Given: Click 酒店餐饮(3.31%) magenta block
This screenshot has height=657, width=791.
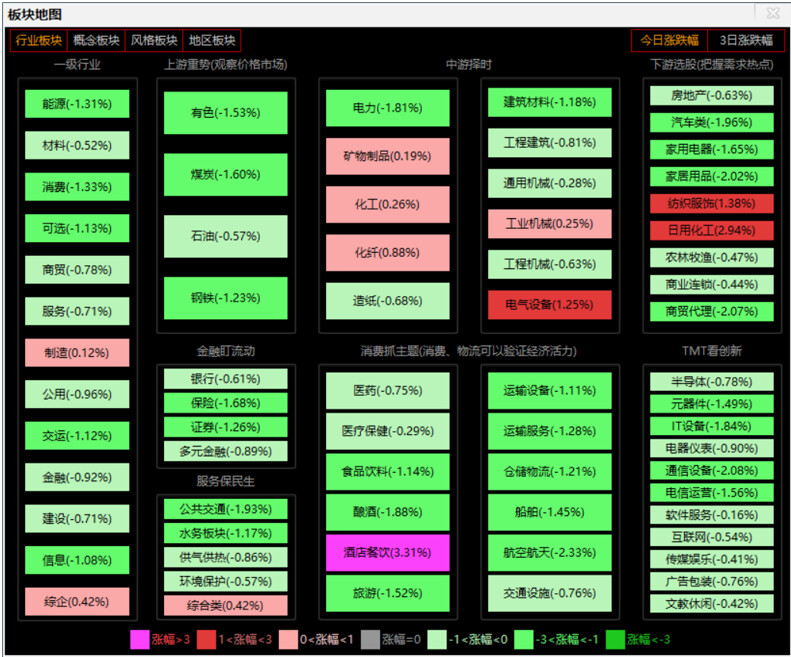Looking at the screenshot, I should [x=387, y=553].
